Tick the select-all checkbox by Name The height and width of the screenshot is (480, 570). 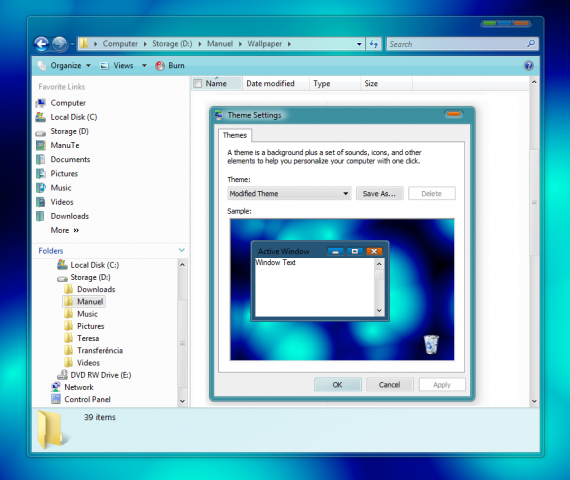(198, 83)
